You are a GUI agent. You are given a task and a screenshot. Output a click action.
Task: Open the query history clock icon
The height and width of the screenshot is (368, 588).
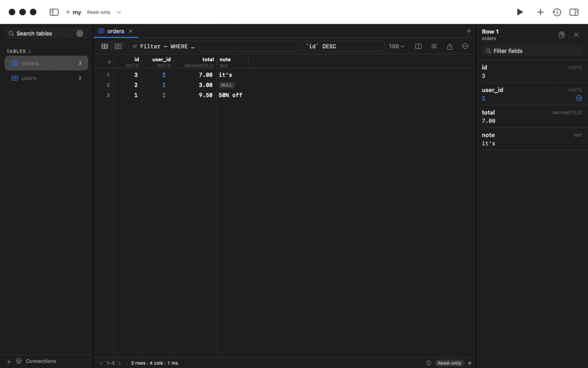pos(557,12)
